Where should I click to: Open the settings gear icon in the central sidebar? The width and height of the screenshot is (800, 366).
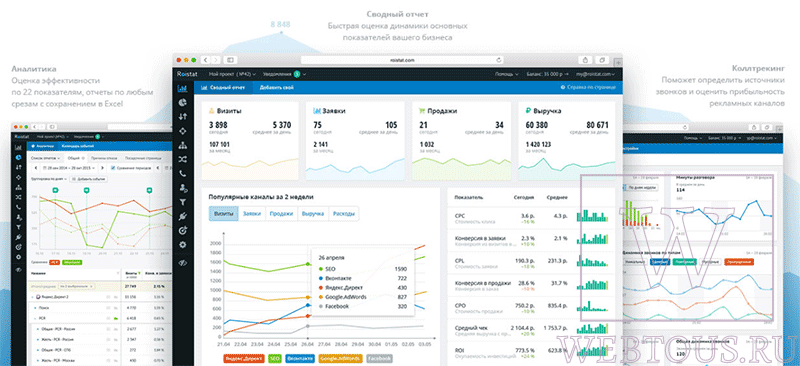coord(183,245)
